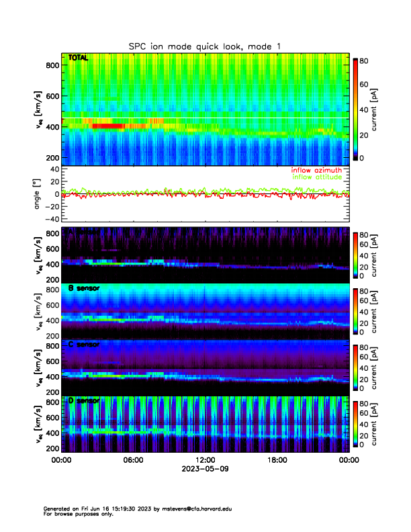The image size is (411, 532).
Task: Click the plot title "SPC ion mode quick look"
Action: point(205,46)
